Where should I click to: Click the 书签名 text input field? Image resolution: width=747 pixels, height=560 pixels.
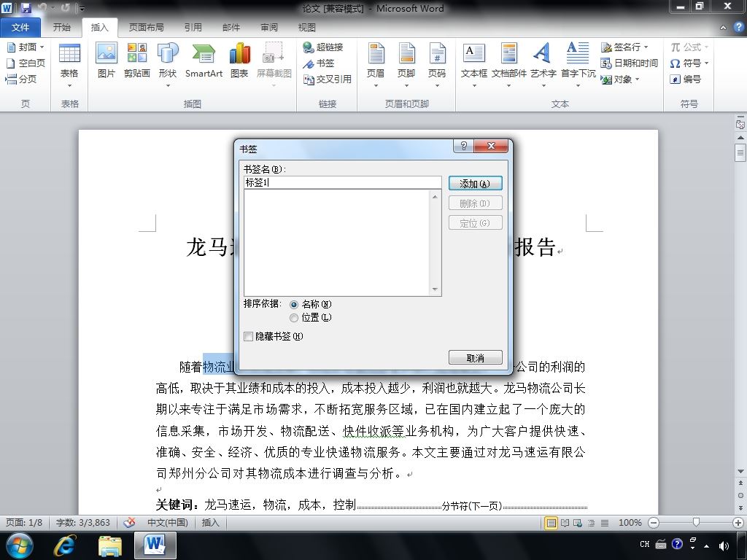click(x=343, y=182)
